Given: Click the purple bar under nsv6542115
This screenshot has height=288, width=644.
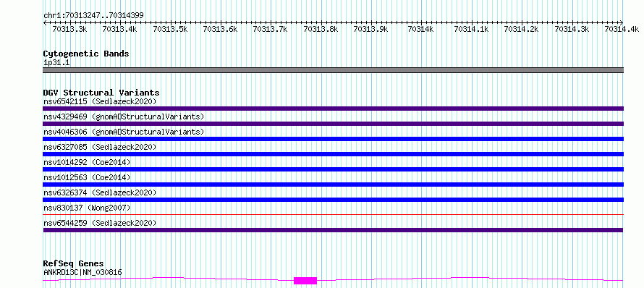Looking at the screenshot, I should [x=333, y=109].
